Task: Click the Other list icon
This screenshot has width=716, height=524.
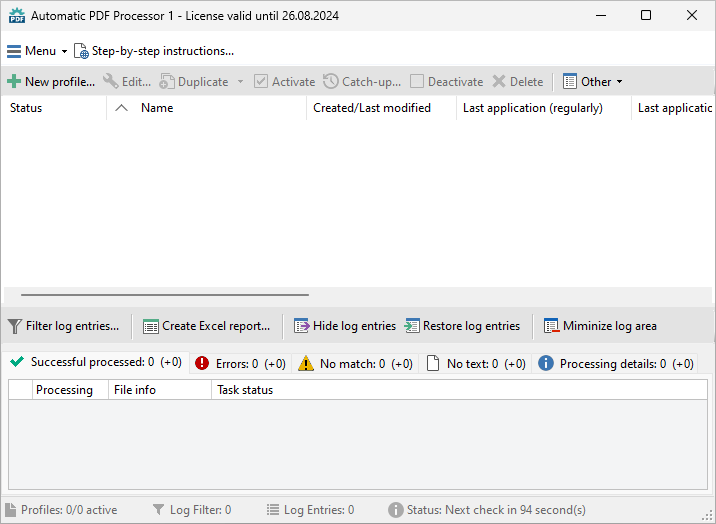Action: [x=569, y=81]
